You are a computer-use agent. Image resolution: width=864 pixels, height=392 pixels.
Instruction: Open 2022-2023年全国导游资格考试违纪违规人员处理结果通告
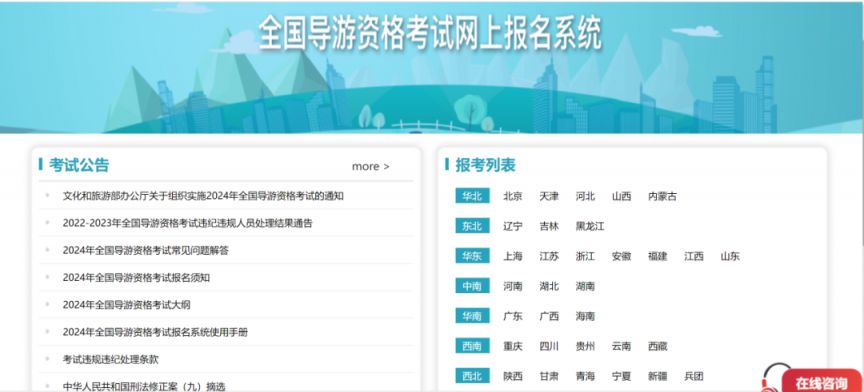pyautogui.click(x=187, y=223)
